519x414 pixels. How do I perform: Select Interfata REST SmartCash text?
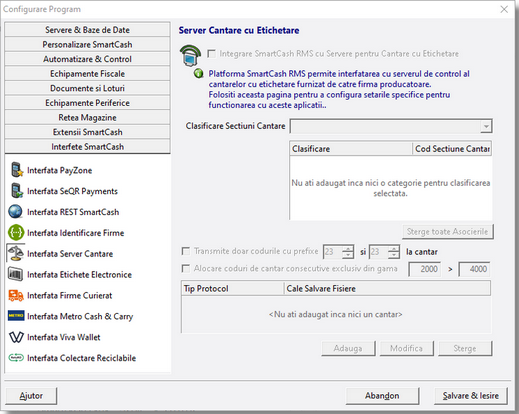[73, 212]
